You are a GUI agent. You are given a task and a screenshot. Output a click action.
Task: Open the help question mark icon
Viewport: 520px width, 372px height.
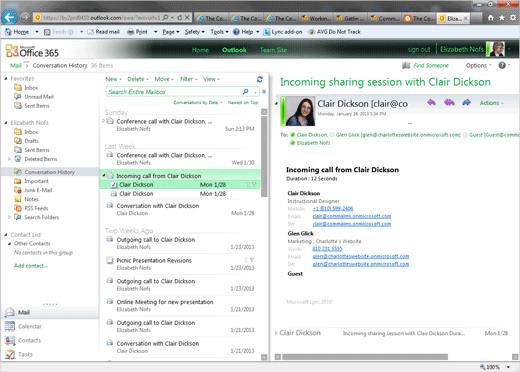tap(502, 65)
